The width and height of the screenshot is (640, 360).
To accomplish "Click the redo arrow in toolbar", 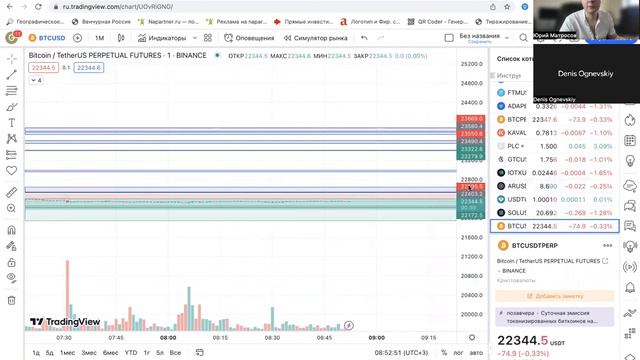I will coord(380,38).
